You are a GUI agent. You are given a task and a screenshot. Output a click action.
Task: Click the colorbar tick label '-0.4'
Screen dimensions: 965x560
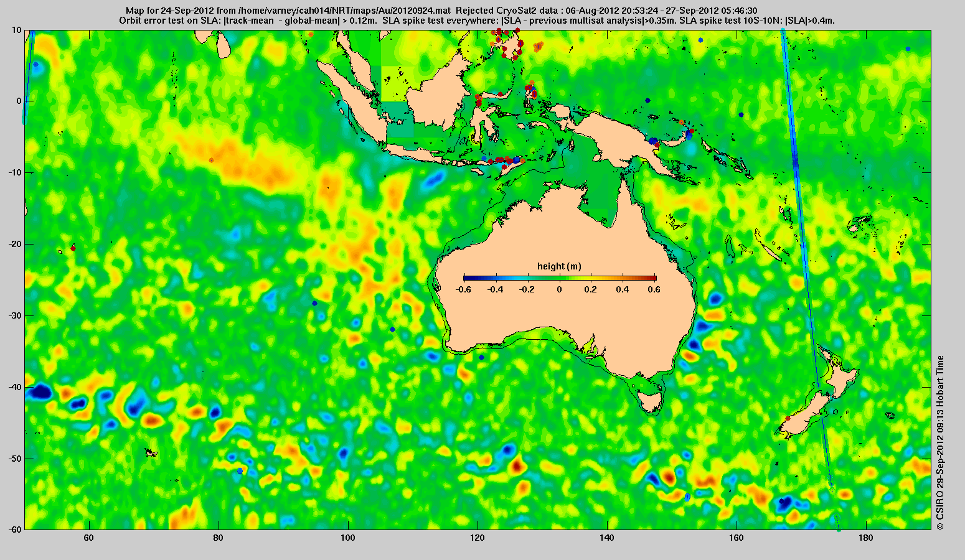coord(495,289)
